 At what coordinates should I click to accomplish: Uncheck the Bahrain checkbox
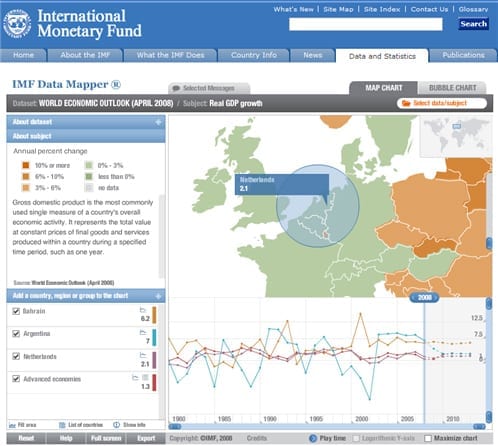click(x=16, y=311)
